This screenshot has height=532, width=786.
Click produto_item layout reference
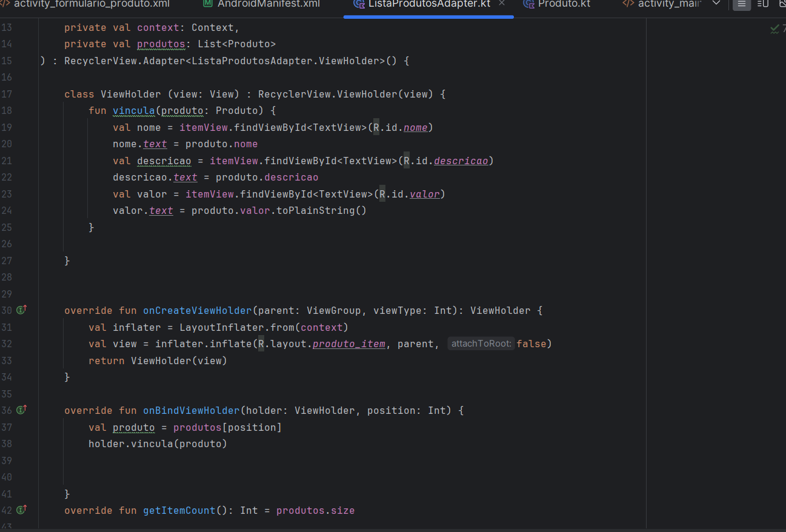[x=349, y=344]
